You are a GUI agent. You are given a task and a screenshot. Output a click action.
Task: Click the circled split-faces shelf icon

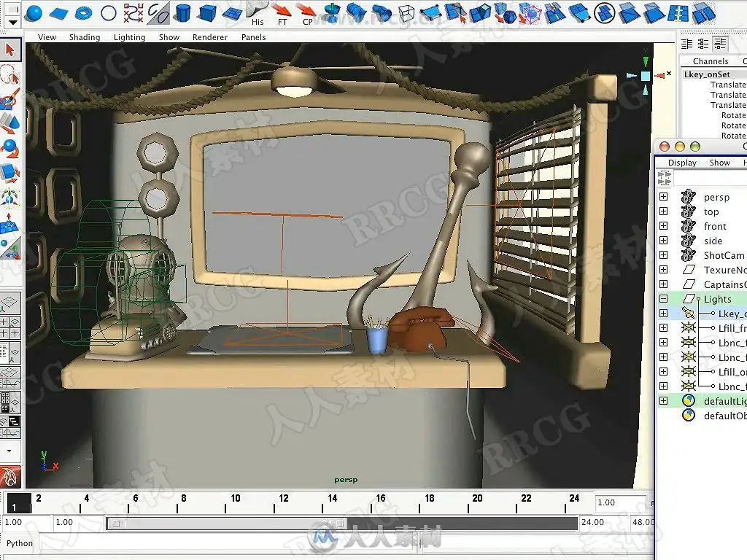pyautogui.click(x=604, y=13)
